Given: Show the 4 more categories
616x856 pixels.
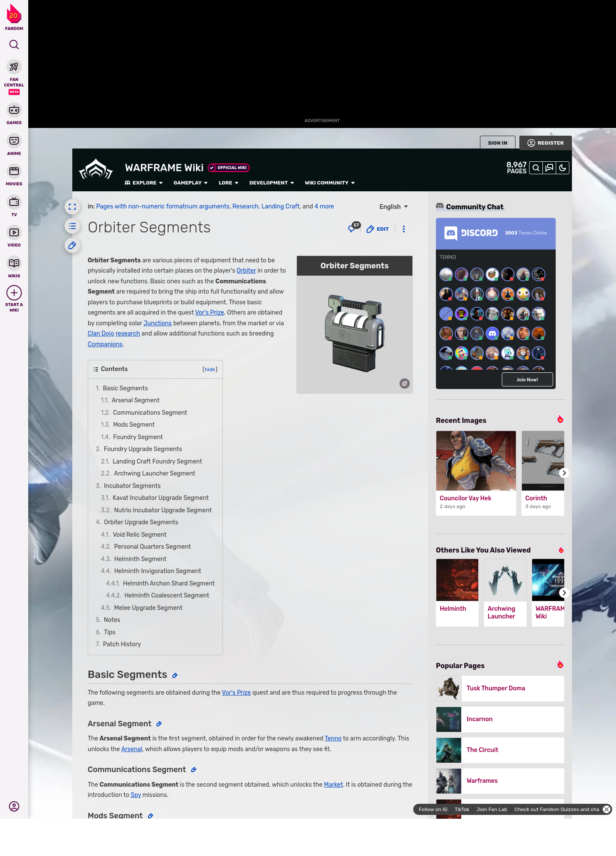Looking at the screenshot, I should (324, 206).
